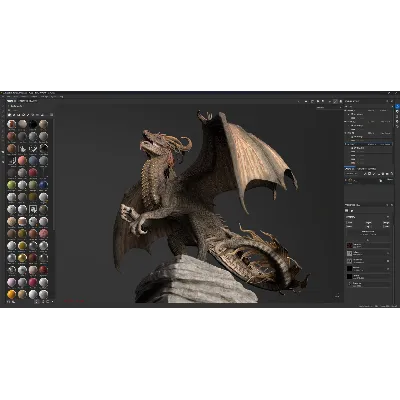Click the sixth asset type filter icon
The width and height of the screenshot is (400, 400).
[x=33, y=115]
